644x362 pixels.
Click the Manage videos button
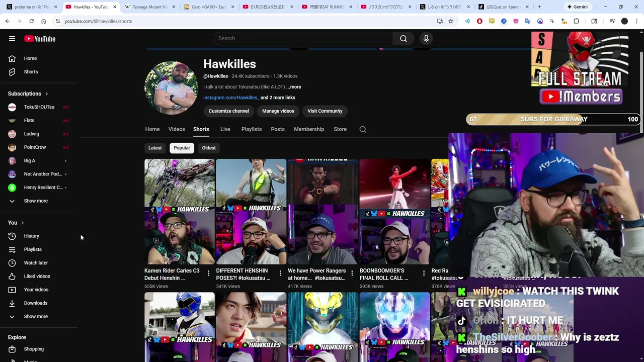coord(278,111)
